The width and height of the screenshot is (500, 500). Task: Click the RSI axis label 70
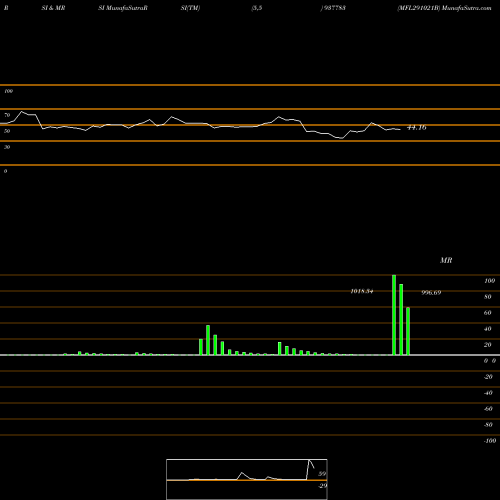coord(7,115)
